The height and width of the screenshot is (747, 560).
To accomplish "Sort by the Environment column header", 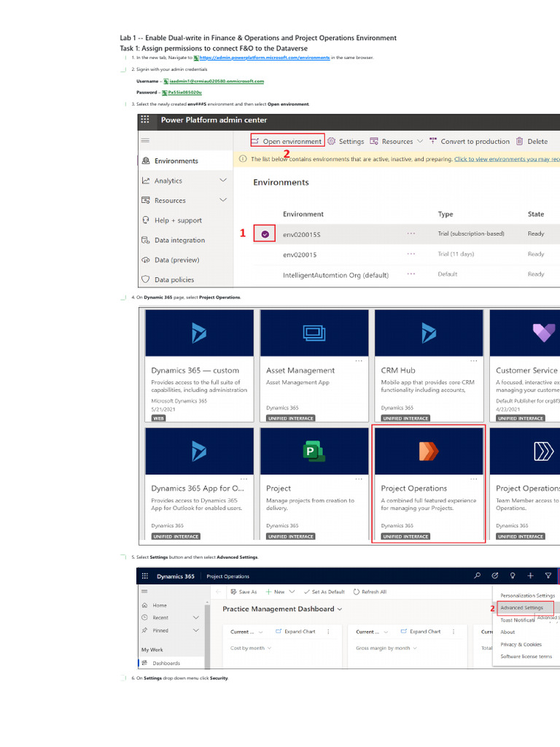I will point(303,214).
